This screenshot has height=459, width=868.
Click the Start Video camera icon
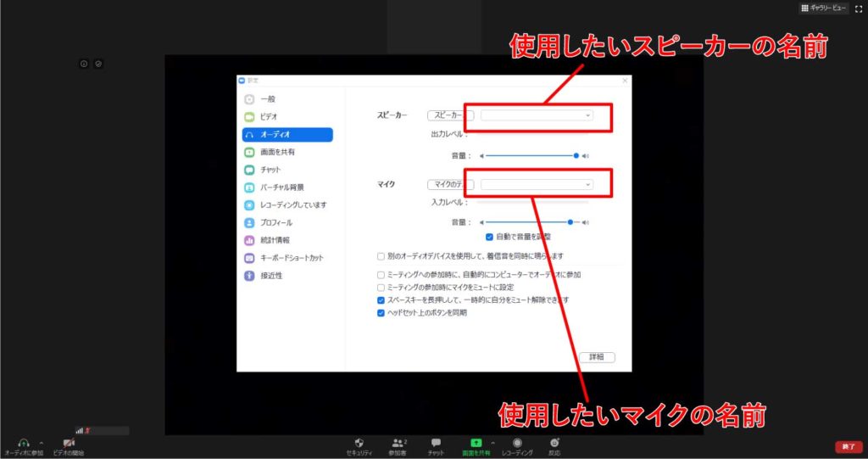(69, 443)
